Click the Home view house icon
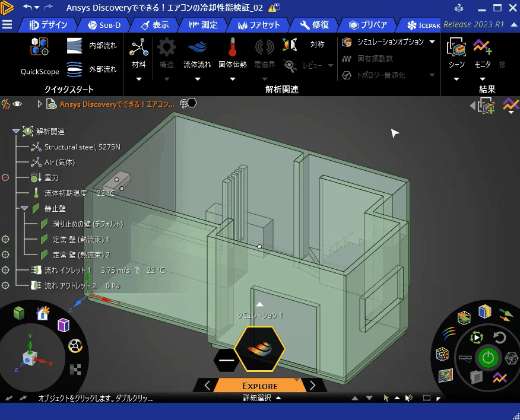 (43, 313)
